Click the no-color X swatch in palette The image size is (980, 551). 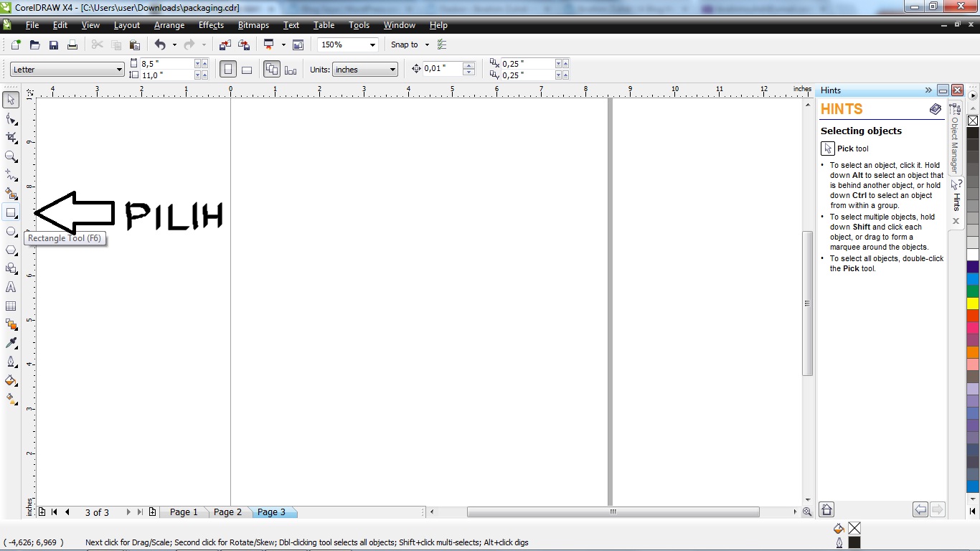click(x=973, y=121)
